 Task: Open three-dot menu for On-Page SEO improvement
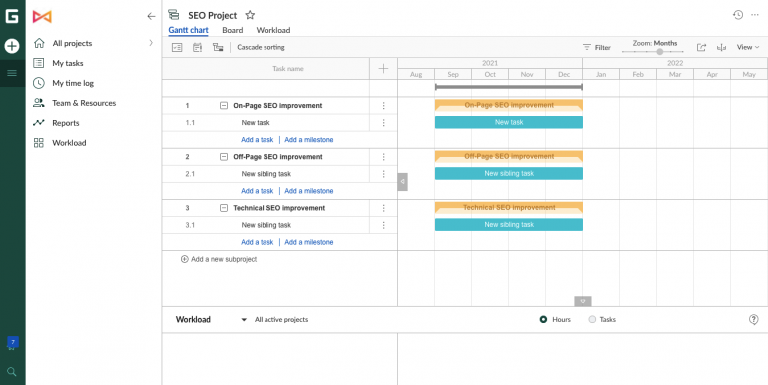[384, 106]
